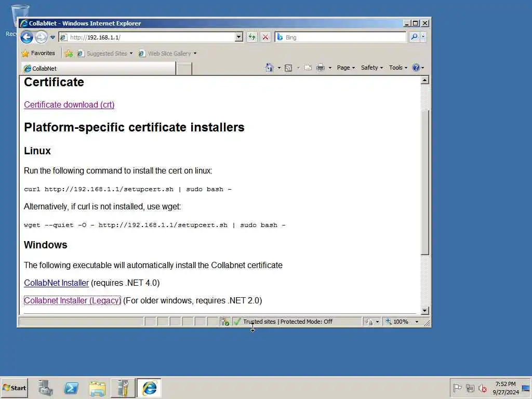Expand the zoom level dropdown arrow
The image size is (532, 399).
pyautogui.click(x=417, y=322)
